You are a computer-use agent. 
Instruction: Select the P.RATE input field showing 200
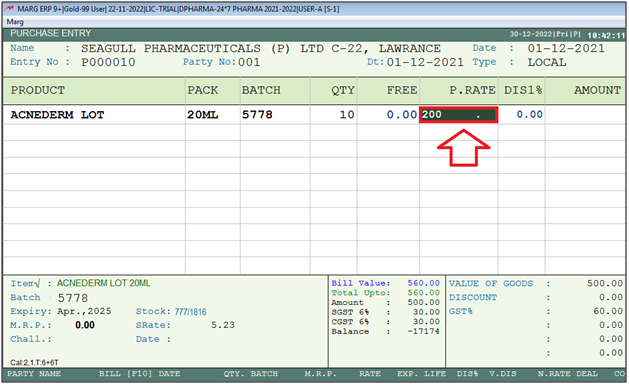pos(459,115)
